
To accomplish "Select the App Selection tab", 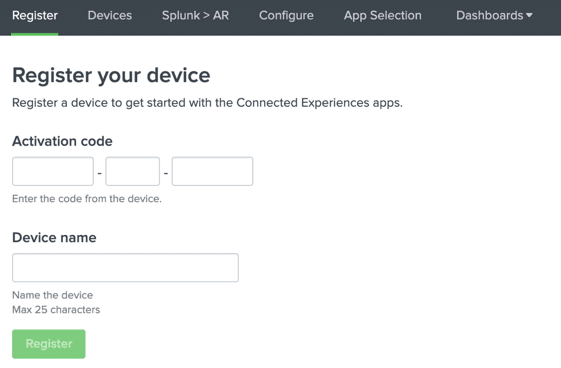I will (382, 15).
